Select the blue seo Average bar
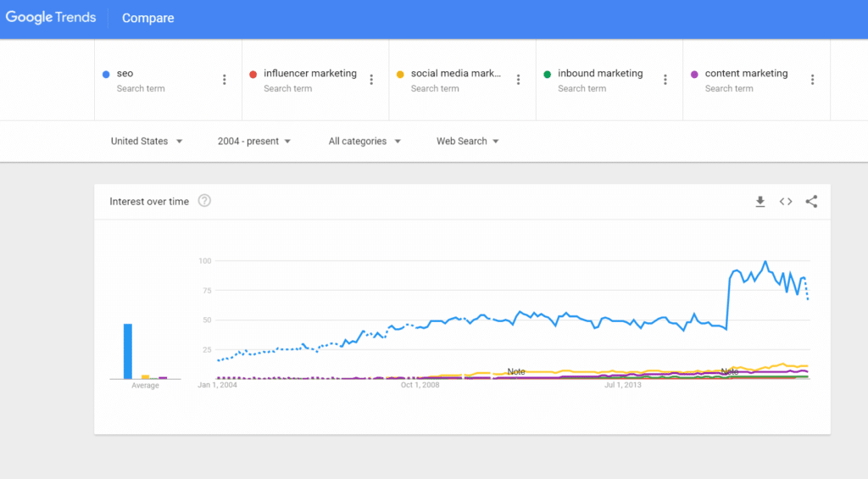868x479 pixels. click(128, 351)
